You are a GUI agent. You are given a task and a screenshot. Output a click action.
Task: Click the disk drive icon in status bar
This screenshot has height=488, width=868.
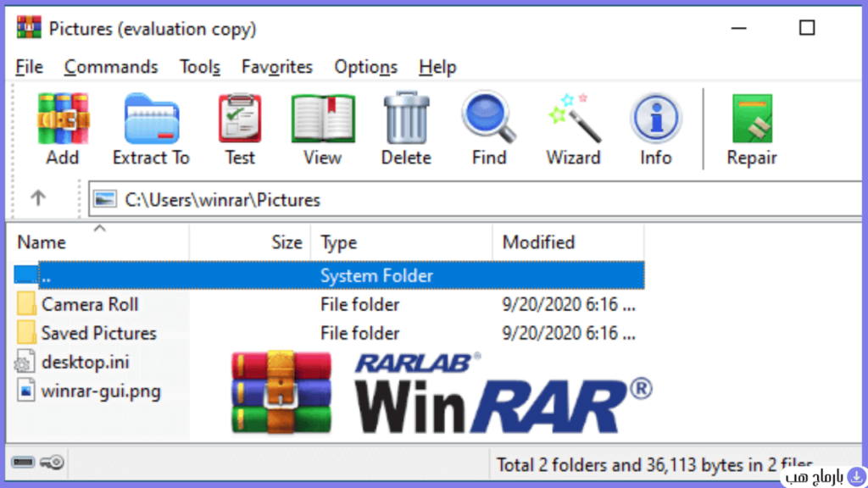tap(23, 462)
